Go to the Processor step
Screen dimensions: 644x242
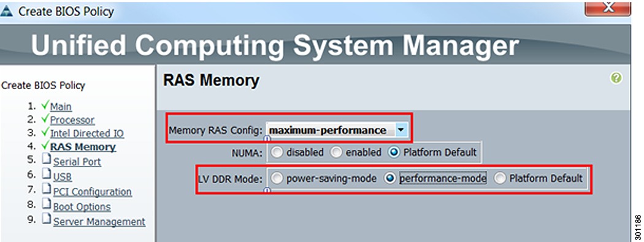point(72,120)
